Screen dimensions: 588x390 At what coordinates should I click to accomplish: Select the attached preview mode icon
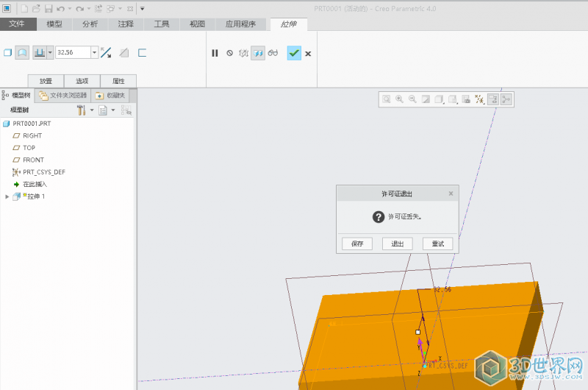pyautogui.click(x=258, y=53)
